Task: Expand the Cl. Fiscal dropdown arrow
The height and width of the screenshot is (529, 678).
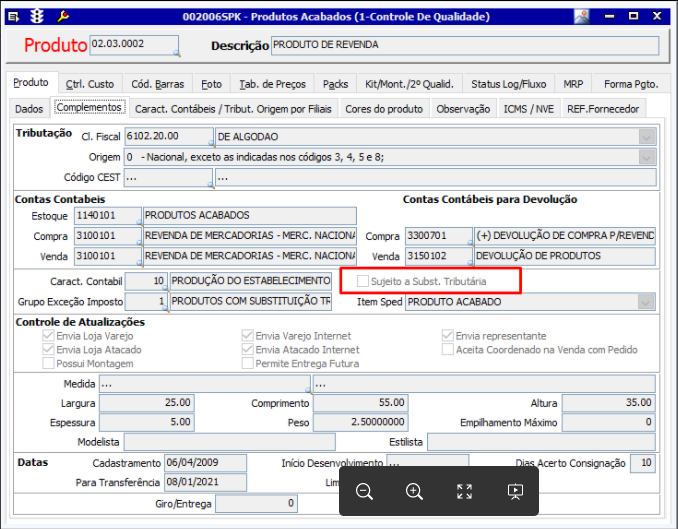Action: [647, 137]
